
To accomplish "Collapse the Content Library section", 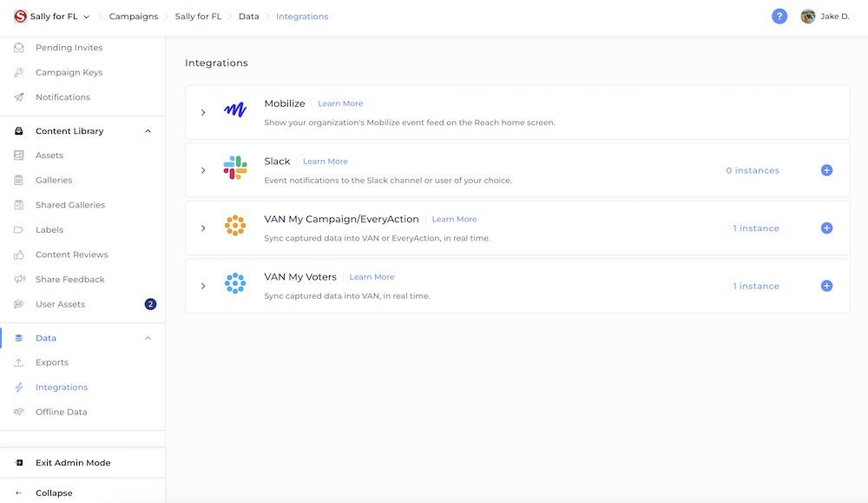I will (x=148, y=131).
